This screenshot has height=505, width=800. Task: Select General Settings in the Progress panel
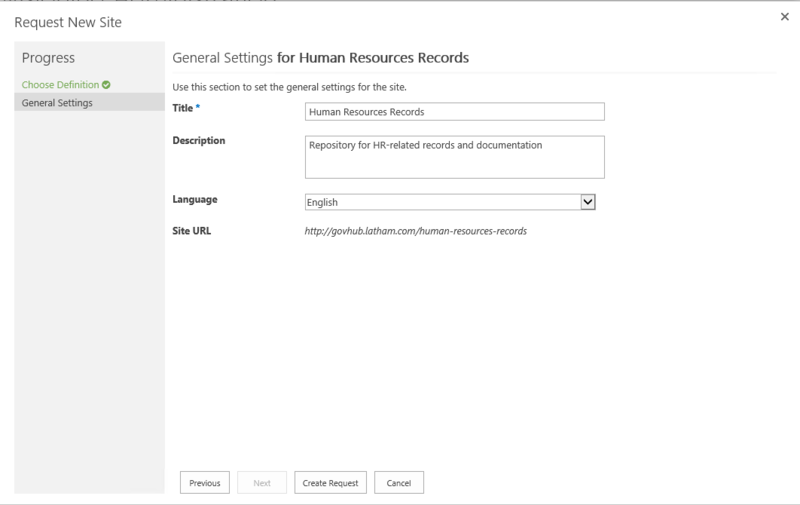coord(57,102)
